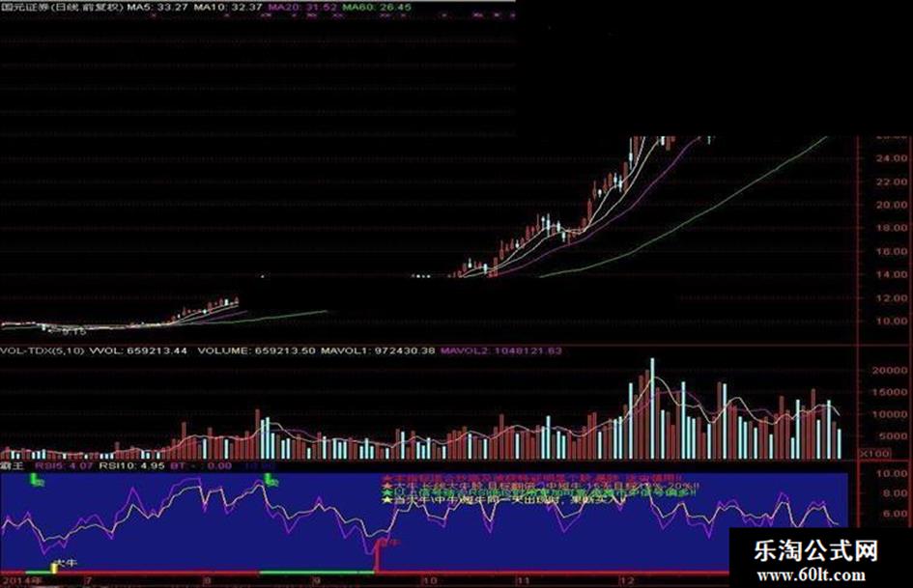Select the VVOL: 659213.44 value
Screen dimensions: 913x588
coord(138,350)
